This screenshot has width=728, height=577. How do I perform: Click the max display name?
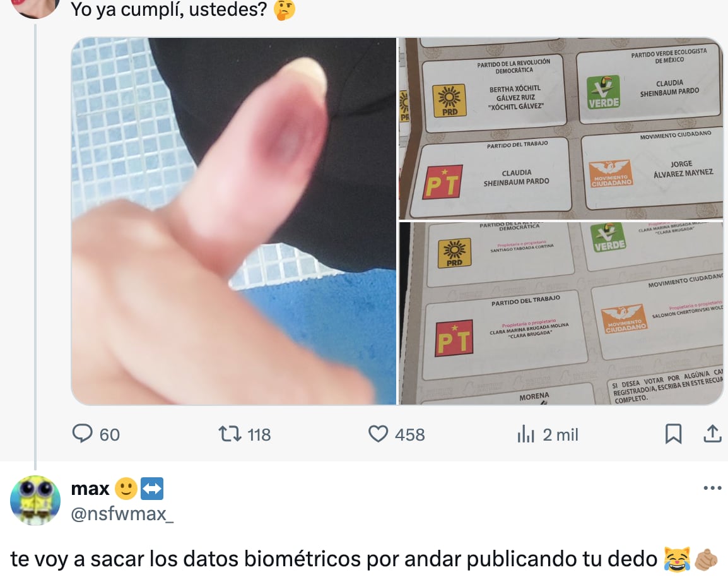tap(90, 488)
